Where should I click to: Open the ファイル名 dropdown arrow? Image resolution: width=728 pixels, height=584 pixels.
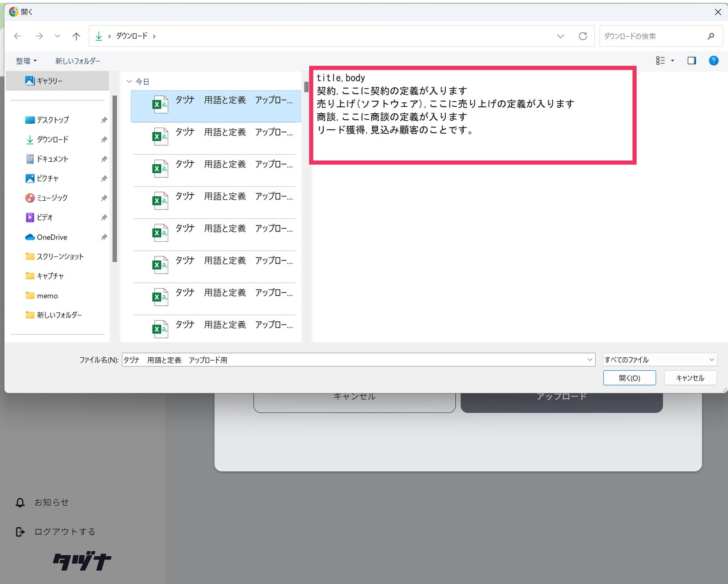tap(590, 360)
